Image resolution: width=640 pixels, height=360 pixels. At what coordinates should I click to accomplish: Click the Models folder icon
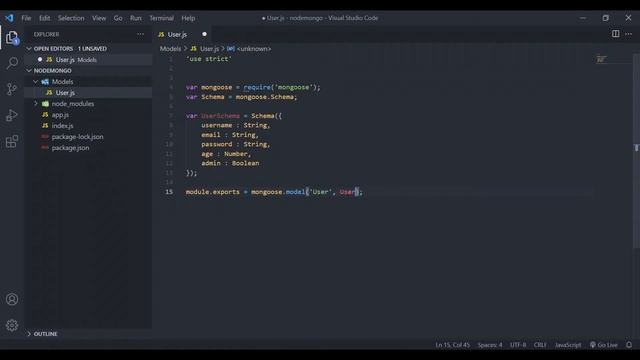45,82
